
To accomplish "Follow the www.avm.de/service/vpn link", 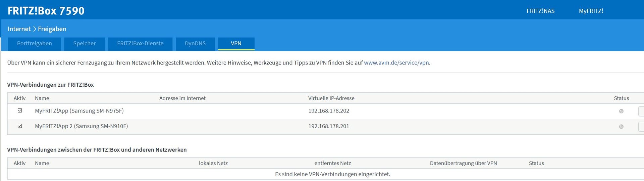I will pyautogui.click(x=396, y=63).
